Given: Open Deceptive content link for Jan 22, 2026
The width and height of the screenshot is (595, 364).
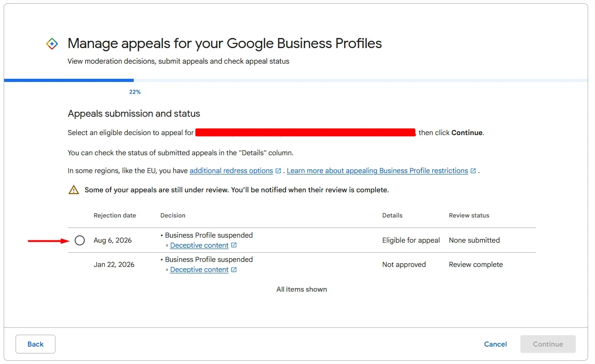Looking at the screenshot, I should click(199, 270).
